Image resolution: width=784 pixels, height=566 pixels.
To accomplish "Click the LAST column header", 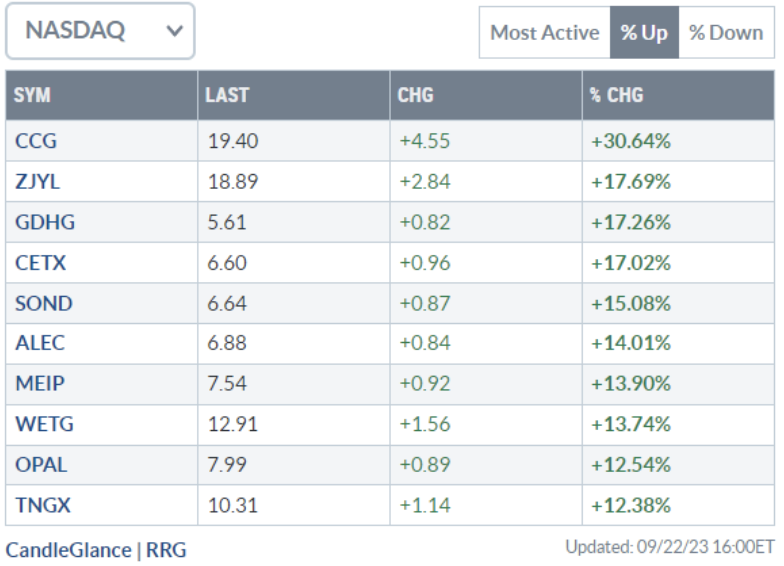I will [227, 96].
